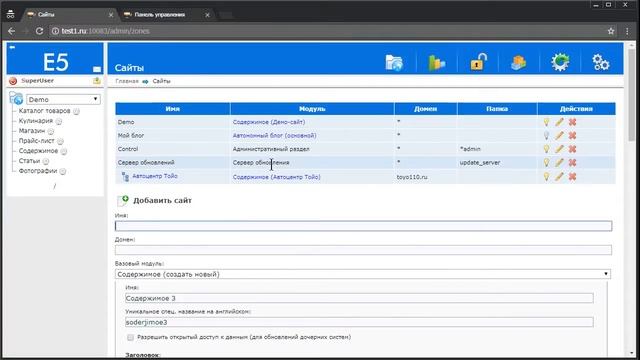Open the orange boxes toolbar icon

pos(518,63)
